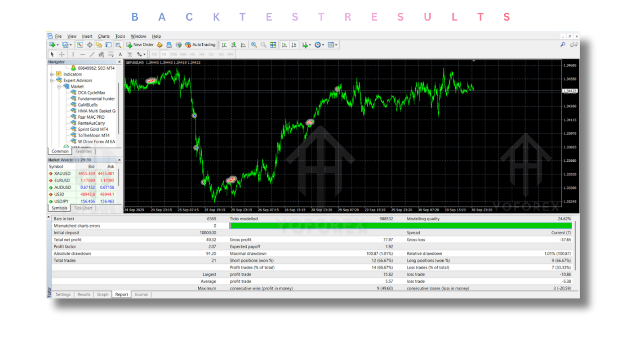644x362 pixels.
Task: Toggle bar chart display mode
Action: (x=224, y=44)
